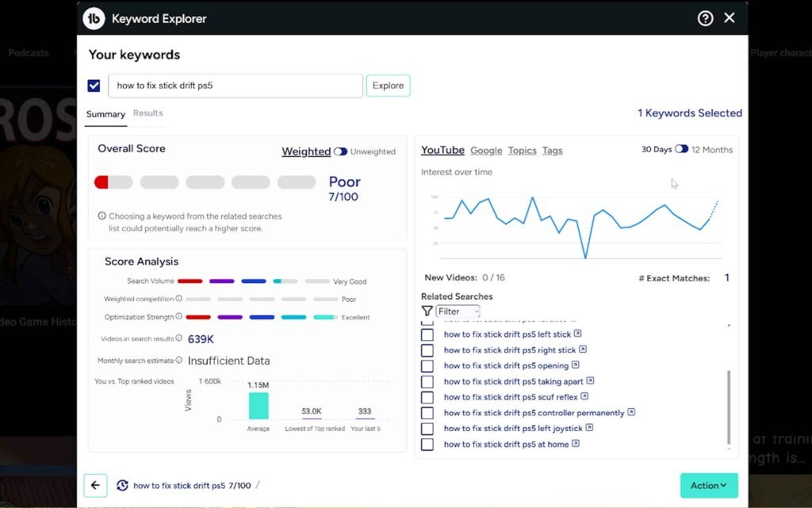Select the Google tab
This screenshot has width=812, height=508.
pos(486,151)
